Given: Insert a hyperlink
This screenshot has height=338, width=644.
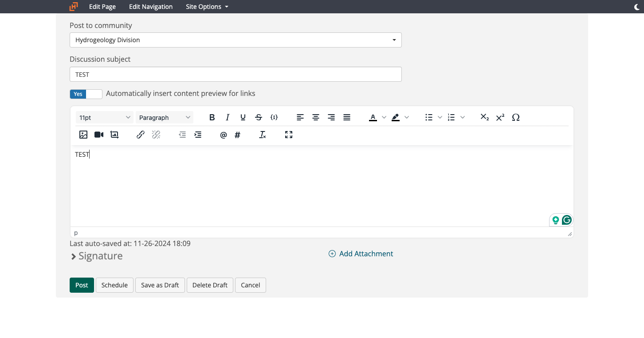Looking at the screenshot, I should 141,135.
